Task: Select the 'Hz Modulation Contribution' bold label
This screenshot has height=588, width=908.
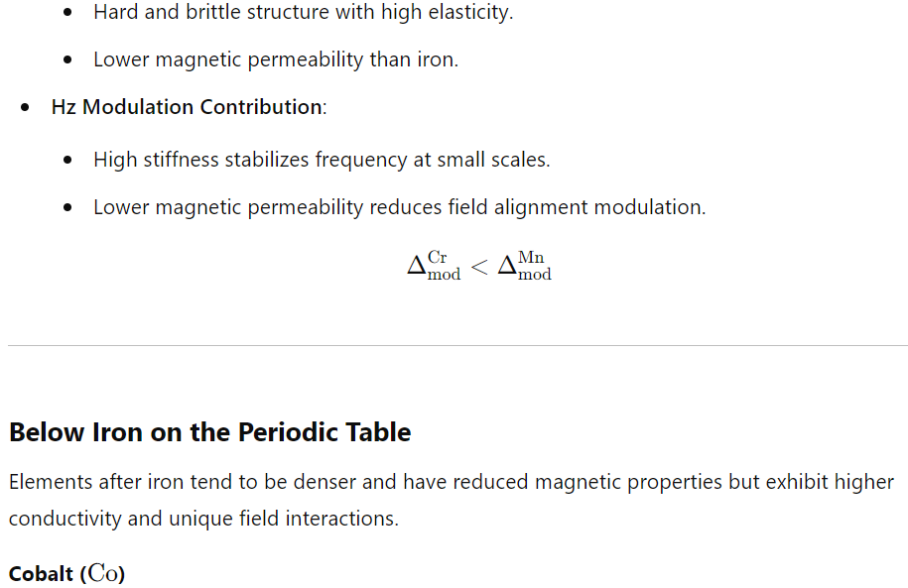Action: (187, 107)
